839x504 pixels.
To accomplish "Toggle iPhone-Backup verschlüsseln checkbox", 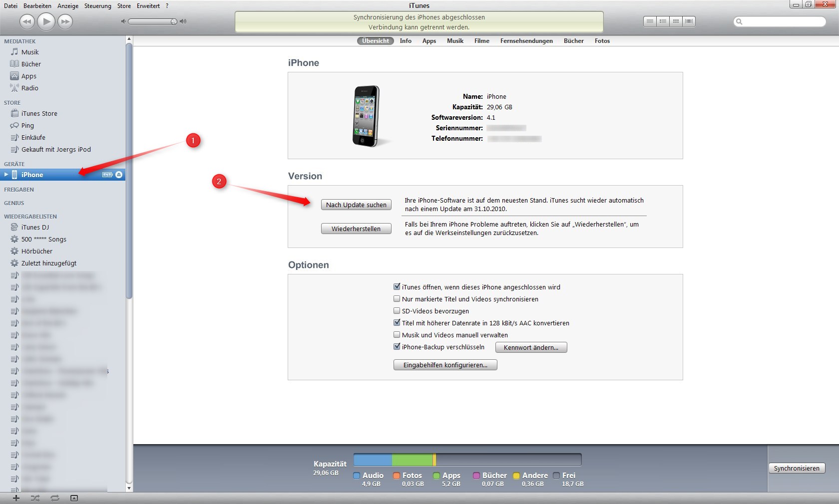I will coord(397,346).
